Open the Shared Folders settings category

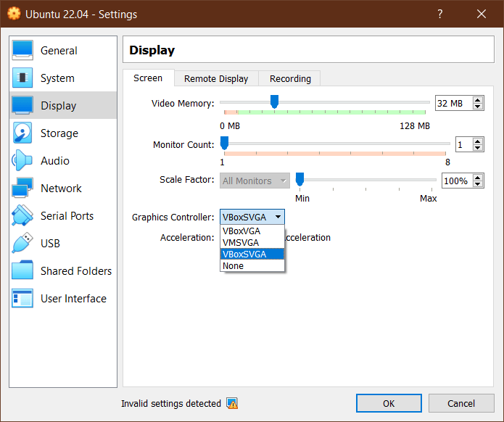(x=63, y=270)
